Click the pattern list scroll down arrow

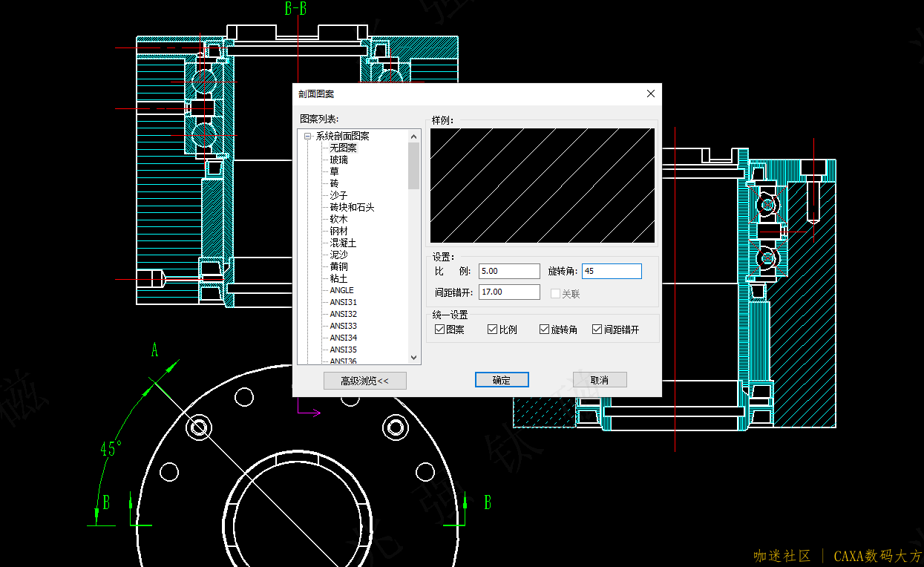(x=413, y=358)
